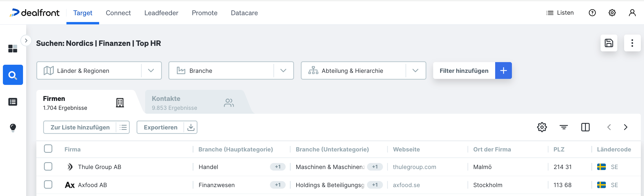Expand +1 badge next to Maschinen & Maschinen
644x196 pixels.
(x=375, y=167)
